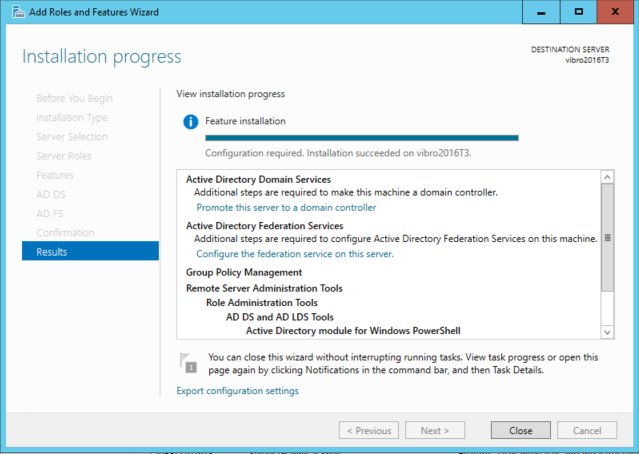Click the Previous button

click(x=369, y=430)
